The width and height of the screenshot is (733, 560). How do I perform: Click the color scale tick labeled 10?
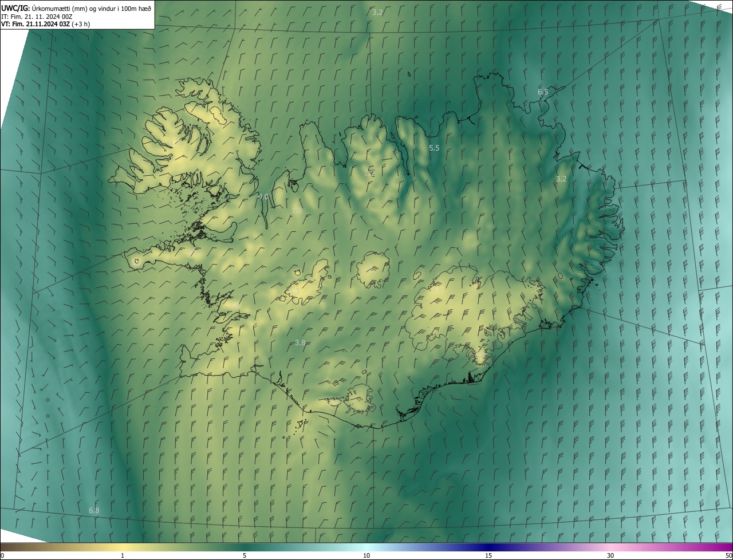click(366, 555)
